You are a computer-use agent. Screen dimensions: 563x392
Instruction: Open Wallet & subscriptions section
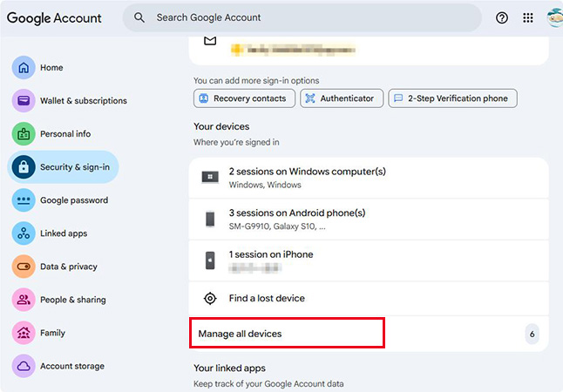click(x=84, y=100)
